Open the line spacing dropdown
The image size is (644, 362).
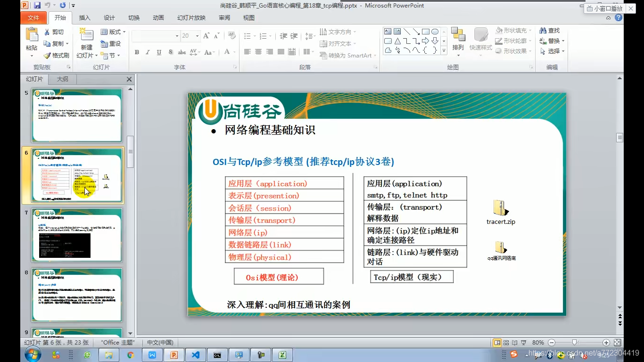pos(309,36)
